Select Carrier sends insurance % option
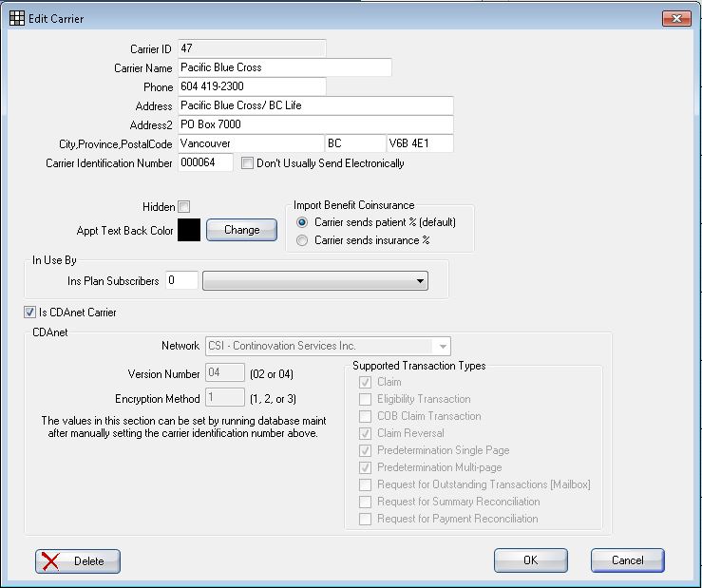The height and width of the screenshot is (588, 702). [302, 240]
